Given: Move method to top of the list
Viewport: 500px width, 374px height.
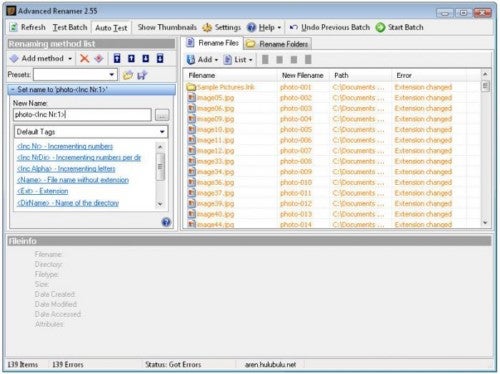Looking at the screenshot, I should 117,58.
